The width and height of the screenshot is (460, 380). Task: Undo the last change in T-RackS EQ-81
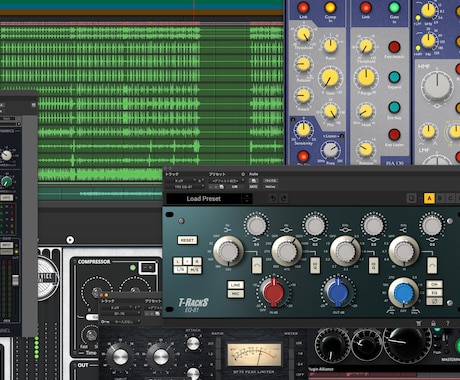pos(273,199)
